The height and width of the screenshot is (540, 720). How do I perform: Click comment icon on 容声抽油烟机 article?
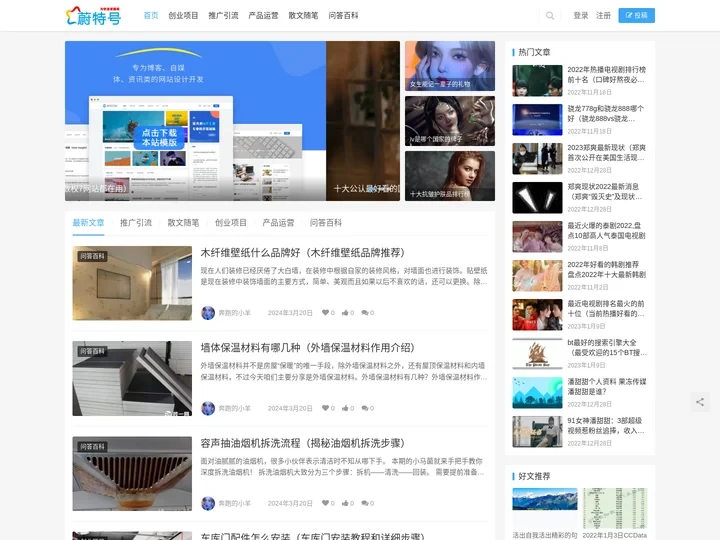pos(365,503)
